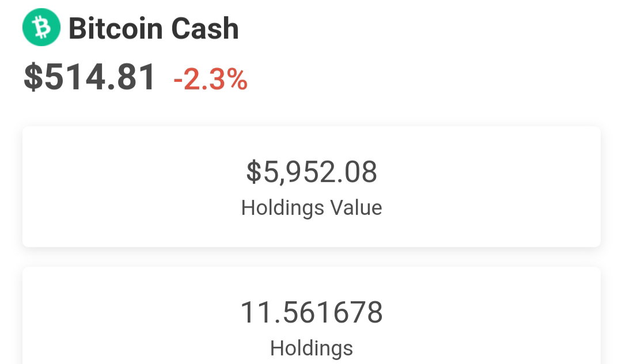
Task: Click the dollar sign of $5,952.08
Action: click(254, 172)
